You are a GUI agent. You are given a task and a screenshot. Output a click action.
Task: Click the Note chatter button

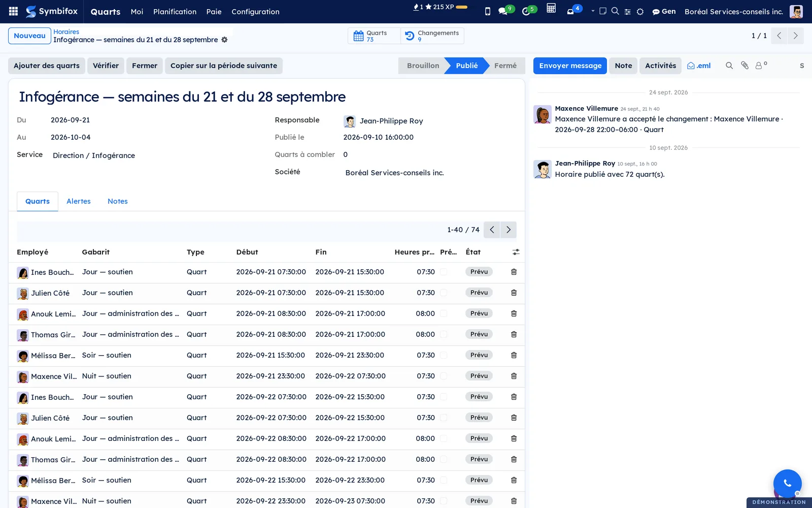pos(623,66)
